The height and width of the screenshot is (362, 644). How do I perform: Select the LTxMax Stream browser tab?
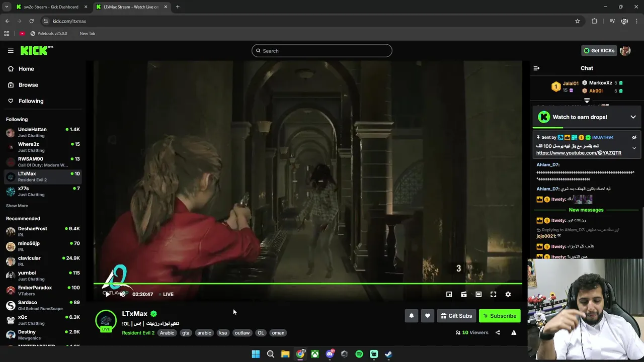coord(132,7)
